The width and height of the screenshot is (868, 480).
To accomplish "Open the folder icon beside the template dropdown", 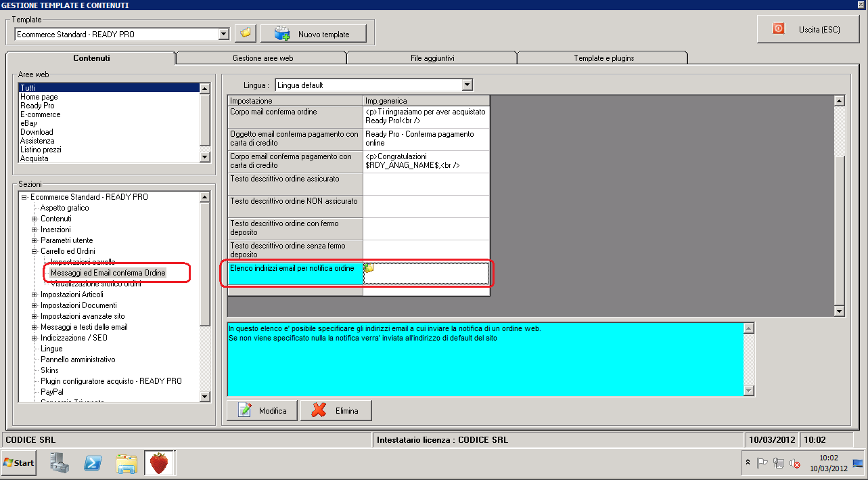I will coord(245,33).
